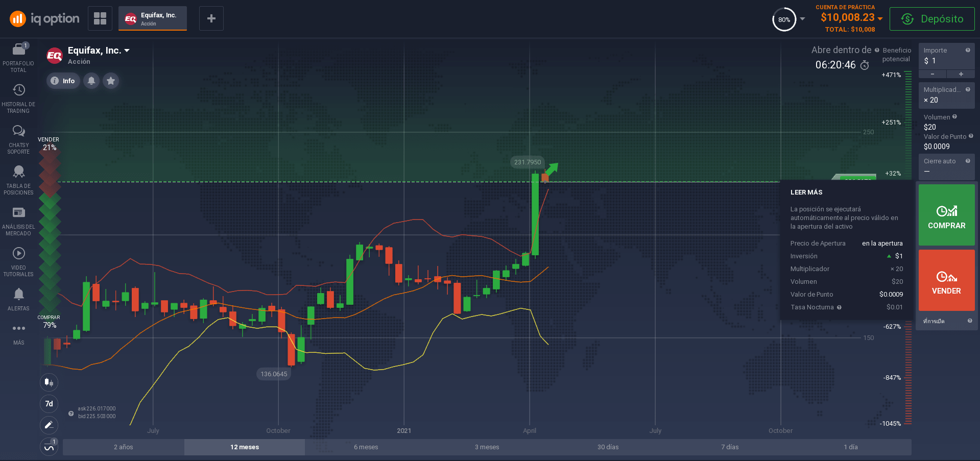Select the drawing pencil tool
Screen dimensions: 980x461
49,425
